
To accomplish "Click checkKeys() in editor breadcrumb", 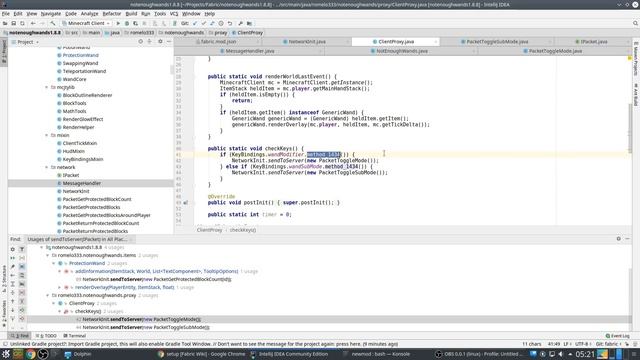I will (x=243, y=230).
